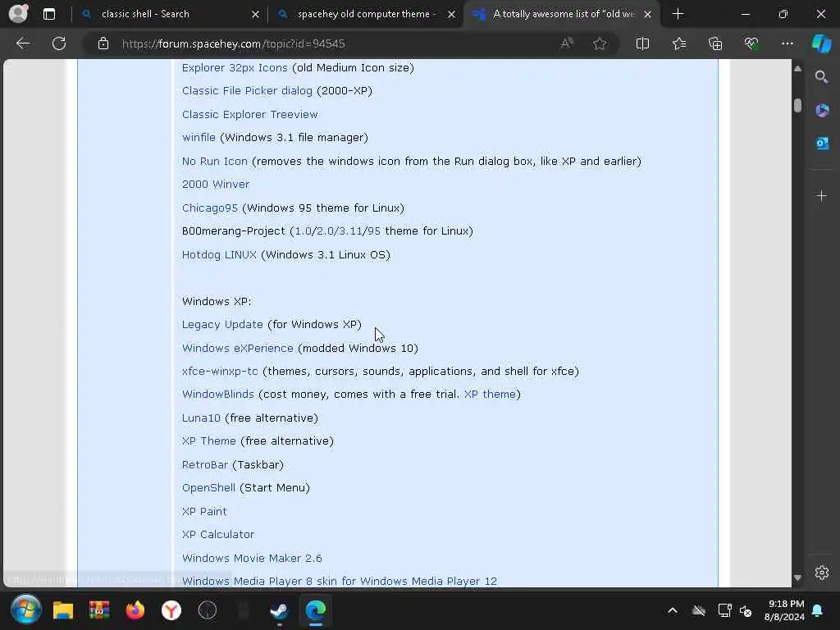
Task: Open the 'Classic File Picker dialog' link
Action: coord(247,90)
